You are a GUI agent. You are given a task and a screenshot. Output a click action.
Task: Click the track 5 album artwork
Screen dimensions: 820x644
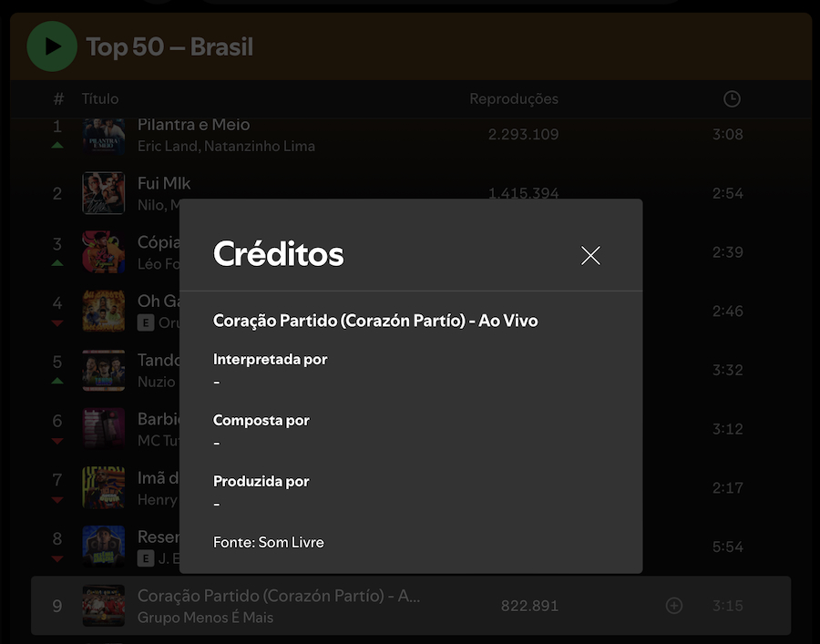pos(104,370)
